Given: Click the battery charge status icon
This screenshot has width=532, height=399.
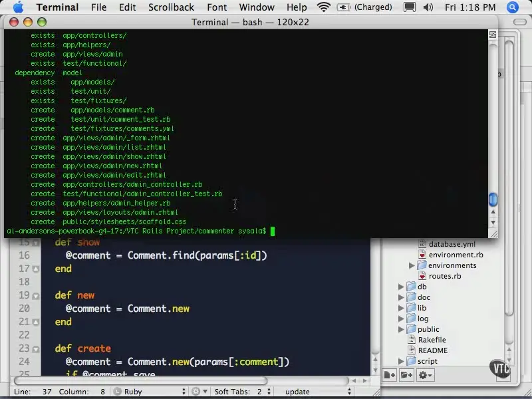Looking at the screenshot, I should point(344,7).
